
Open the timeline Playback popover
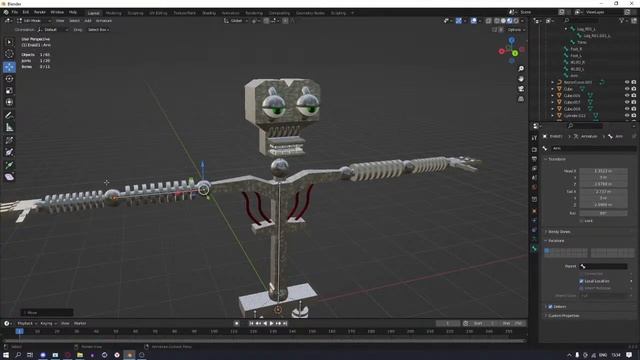tap(27, 323)
